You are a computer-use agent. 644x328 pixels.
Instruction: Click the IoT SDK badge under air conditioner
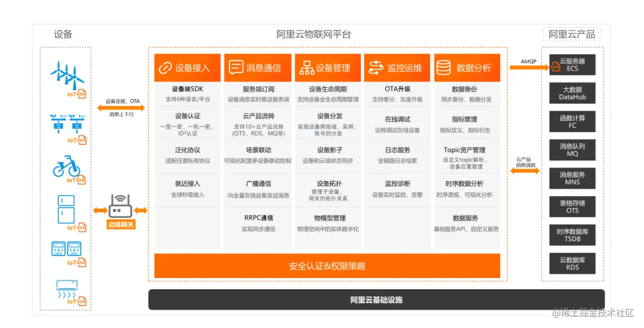(x=78, y=301)
